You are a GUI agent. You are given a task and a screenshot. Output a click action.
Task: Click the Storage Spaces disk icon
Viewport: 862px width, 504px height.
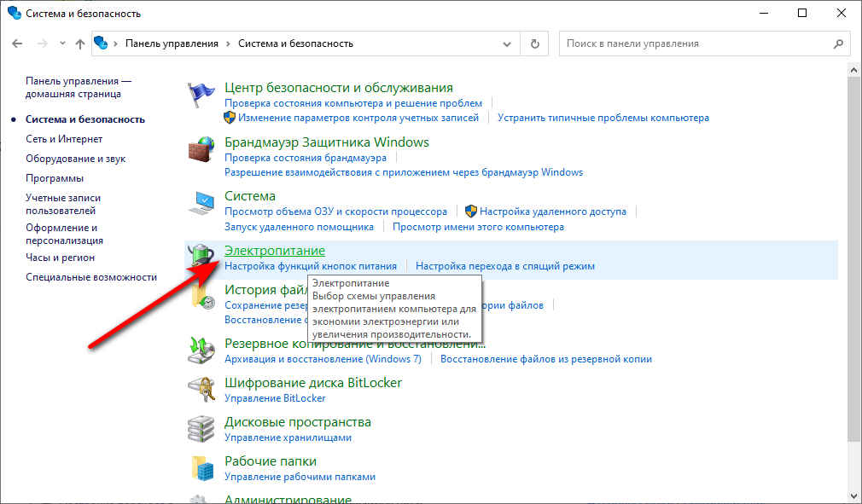201,429
